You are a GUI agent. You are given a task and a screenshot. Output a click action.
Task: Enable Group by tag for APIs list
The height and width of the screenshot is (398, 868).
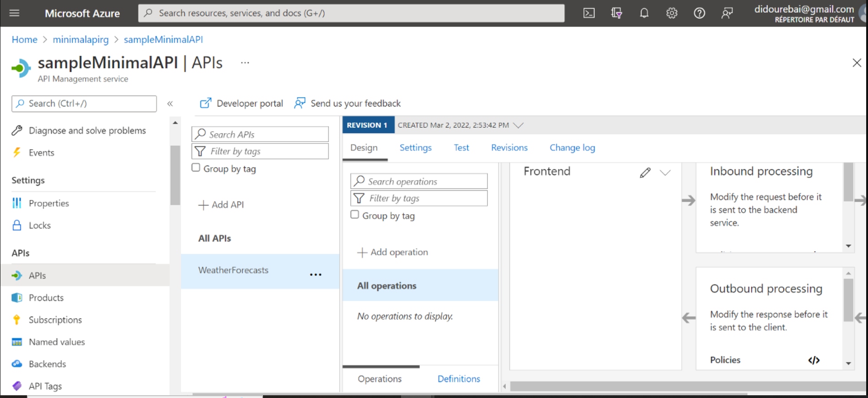(196, 168)
